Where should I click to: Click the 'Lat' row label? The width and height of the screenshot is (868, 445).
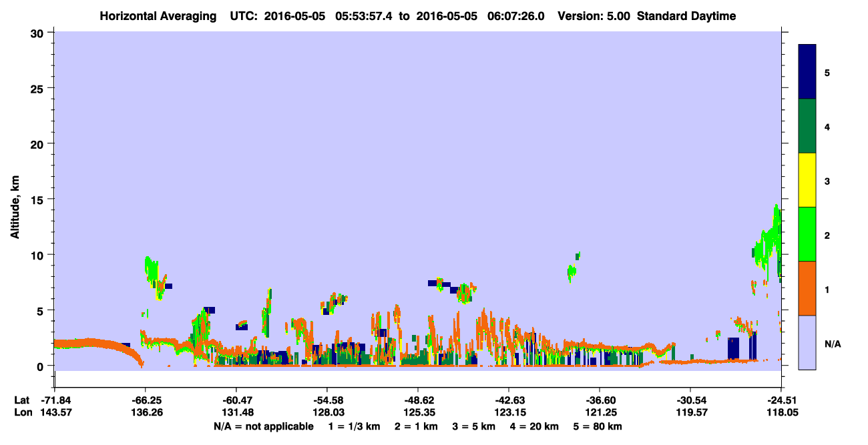[x=22, y=400]
